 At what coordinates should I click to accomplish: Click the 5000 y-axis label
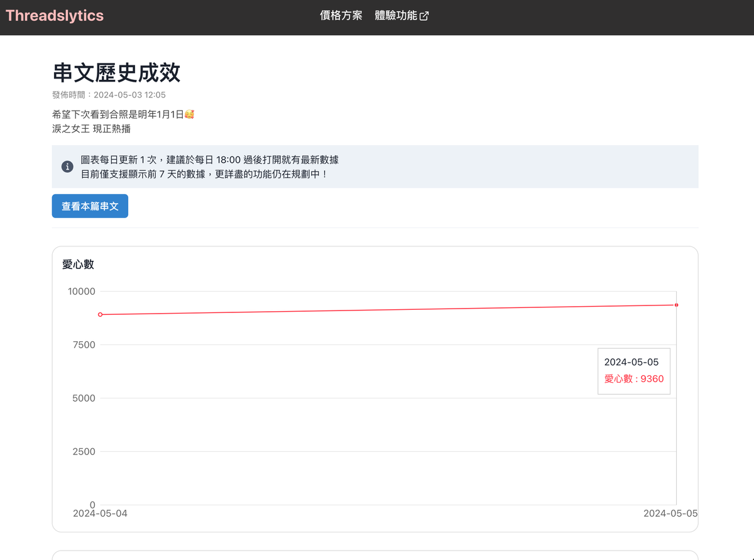(84, 398)
